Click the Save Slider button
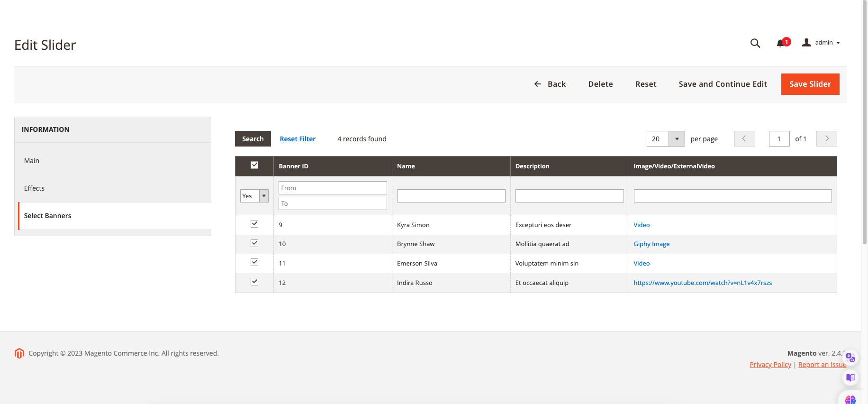Image resolution: width=868 pixels, height=404 pixels. pos(810,84)
